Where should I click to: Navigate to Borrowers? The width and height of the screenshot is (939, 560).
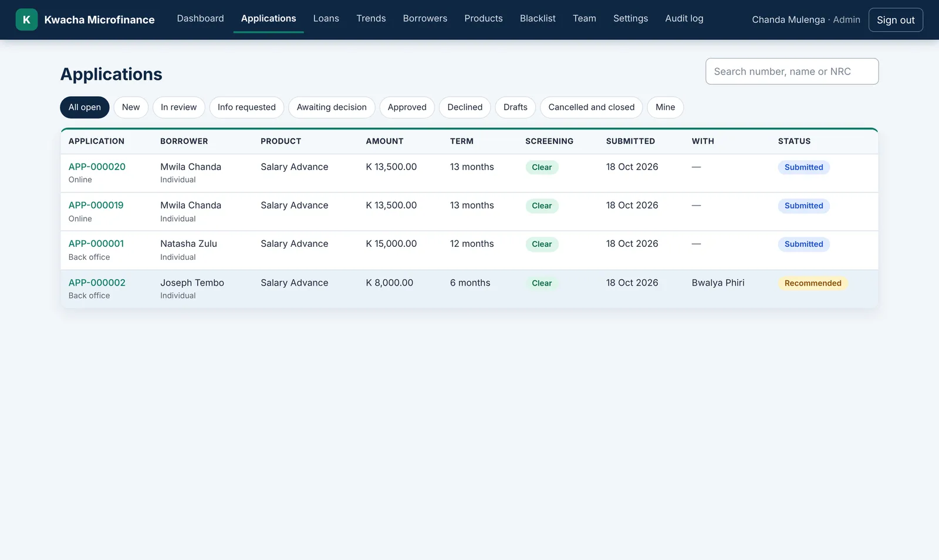[x=425, y=19]
